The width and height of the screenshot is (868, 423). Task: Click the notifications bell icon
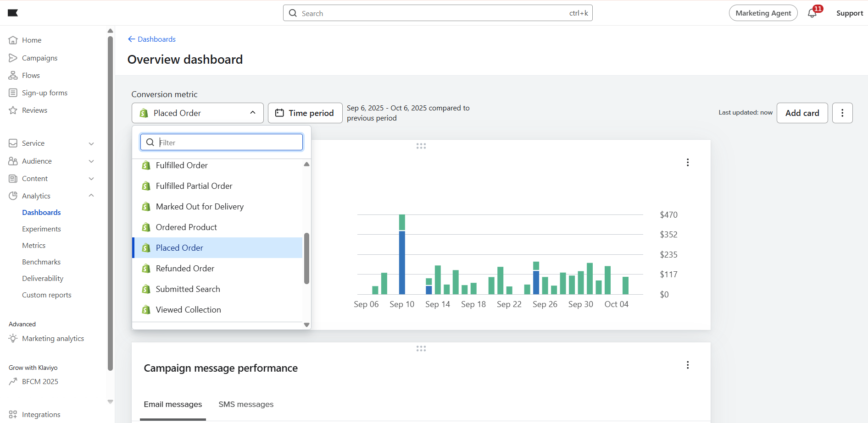click(812, 13)
